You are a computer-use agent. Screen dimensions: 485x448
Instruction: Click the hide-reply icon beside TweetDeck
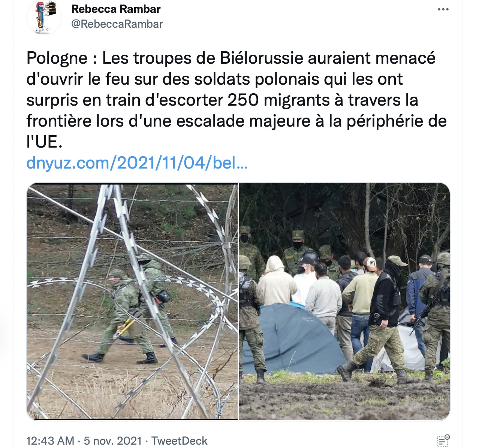(443, 441)
